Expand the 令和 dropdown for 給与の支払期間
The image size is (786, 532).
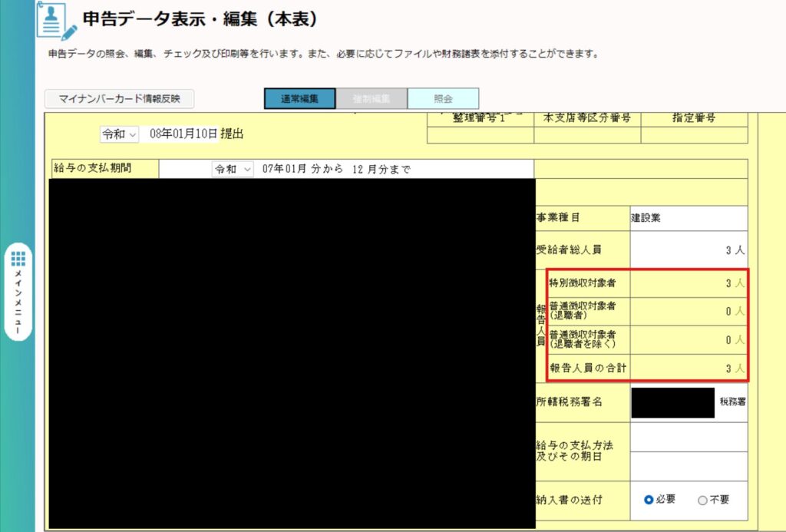pos(233,169)
